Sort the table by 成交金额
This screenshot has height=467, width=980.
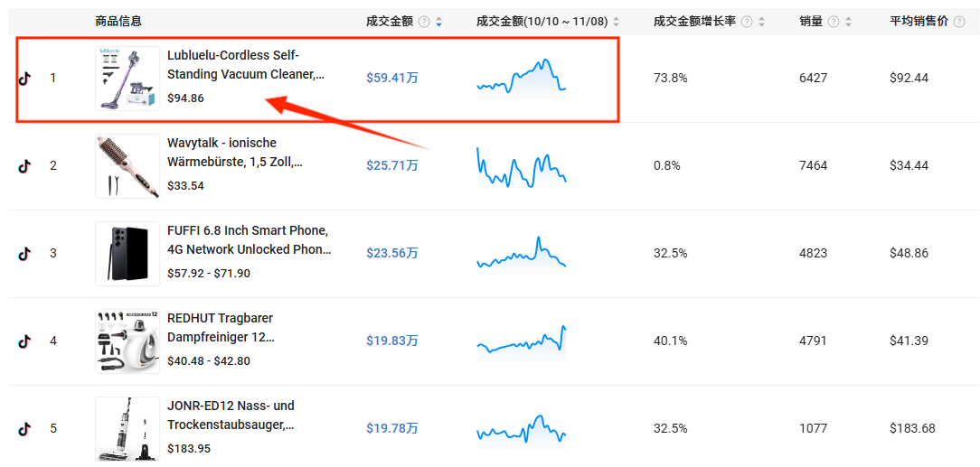click(x=438, y=22)
